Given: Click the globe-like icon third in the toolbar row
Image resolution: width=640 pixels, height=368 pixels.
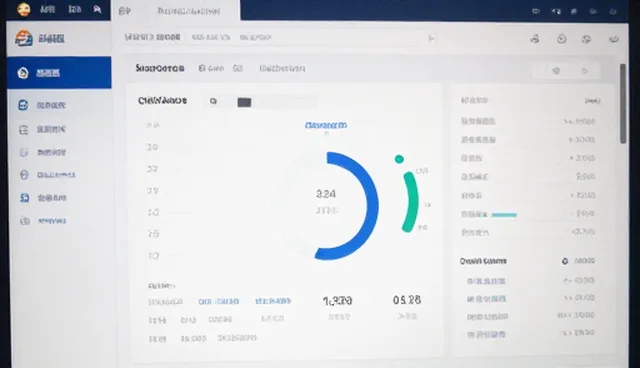Looking at the screenshot, I should click(587, 39).
